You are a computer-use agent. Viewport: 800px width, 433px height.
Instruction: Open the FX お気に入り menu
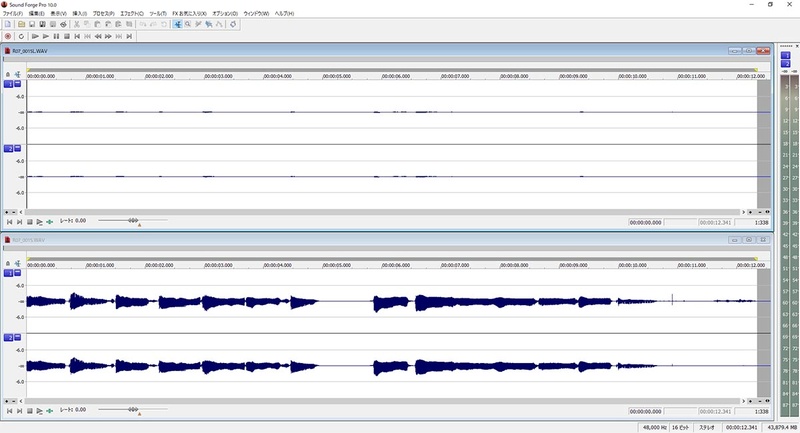(x=189, y=13)
